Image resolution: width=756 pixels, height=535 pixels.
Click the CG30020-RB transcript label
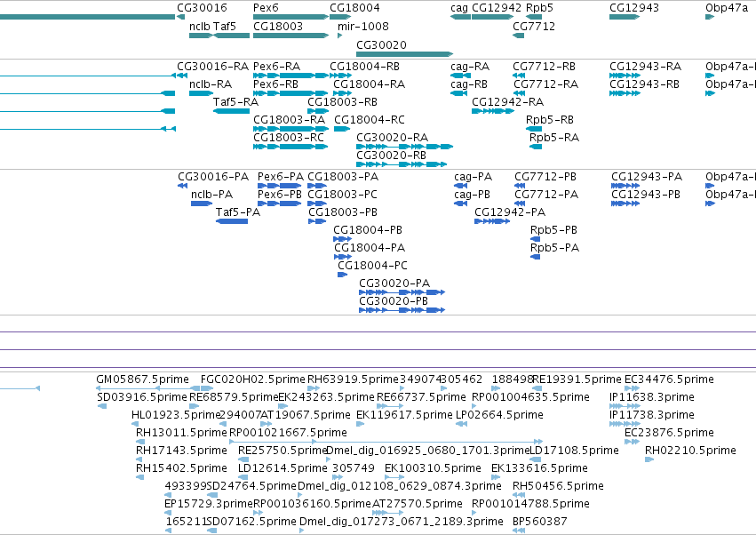tap(391, 155)
